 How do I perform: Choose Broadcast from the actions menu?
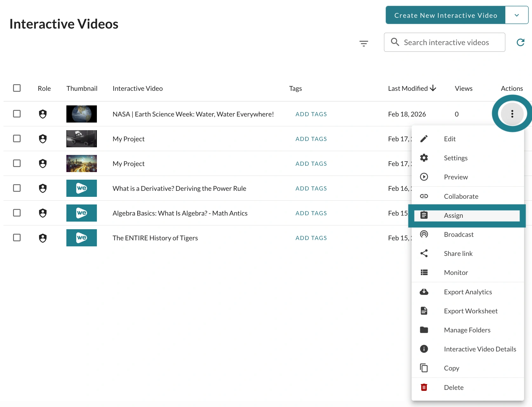(468, 234)
